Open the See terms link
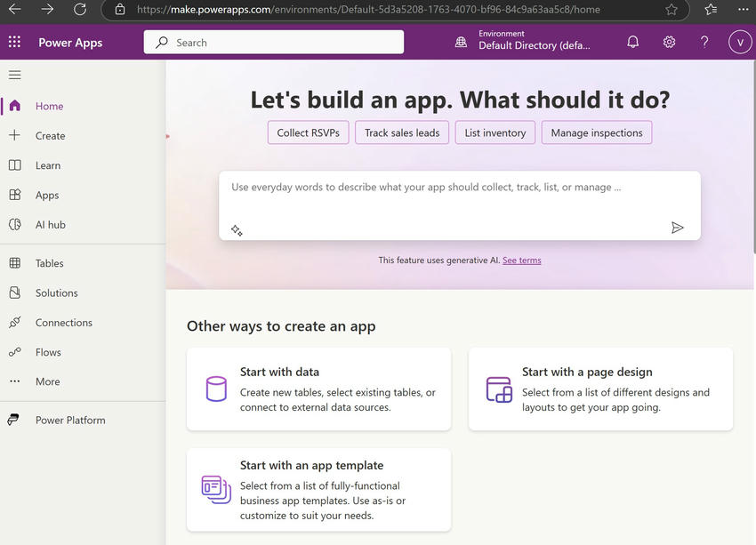756x545 pixels. click(x=522, y=260)
